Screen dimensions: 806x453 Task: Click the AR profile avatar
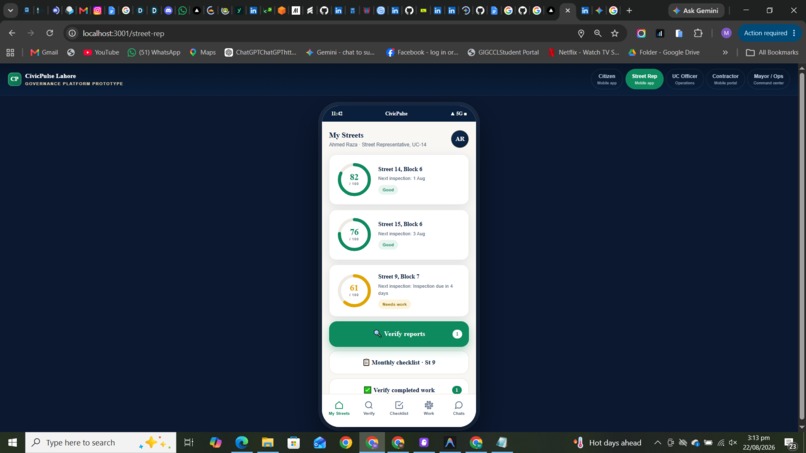click(460, 139)
